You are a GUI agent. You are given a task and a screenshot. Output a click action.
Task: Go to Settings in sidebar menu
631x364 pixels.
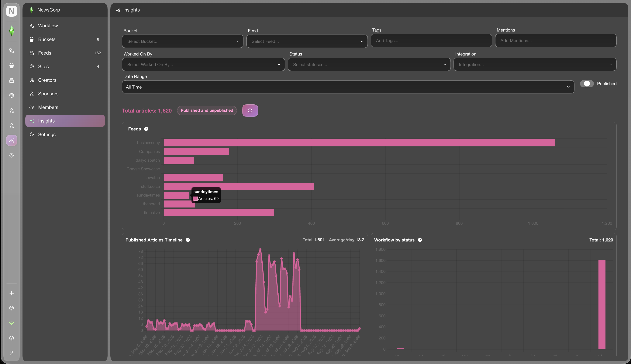pos(65,134)
